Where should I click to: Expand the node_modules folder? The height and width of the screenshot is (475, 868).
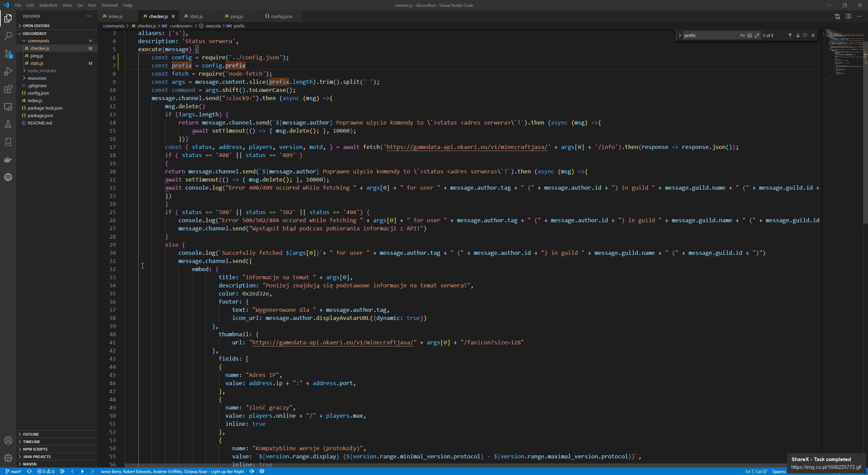tap(42, 71)
